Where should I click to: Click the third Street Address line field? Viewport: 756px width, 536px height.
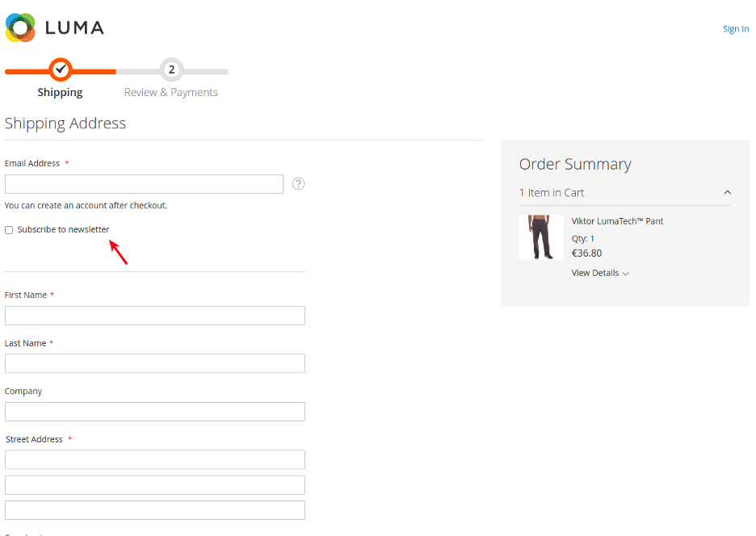[x=154, y=510]
